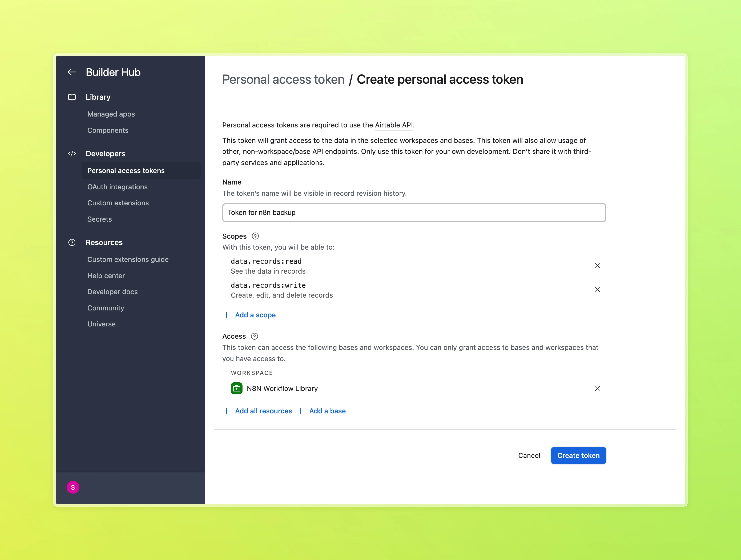Click the Resources help circle icon
Screen dimensions: 741x560
tap(72, 242)
